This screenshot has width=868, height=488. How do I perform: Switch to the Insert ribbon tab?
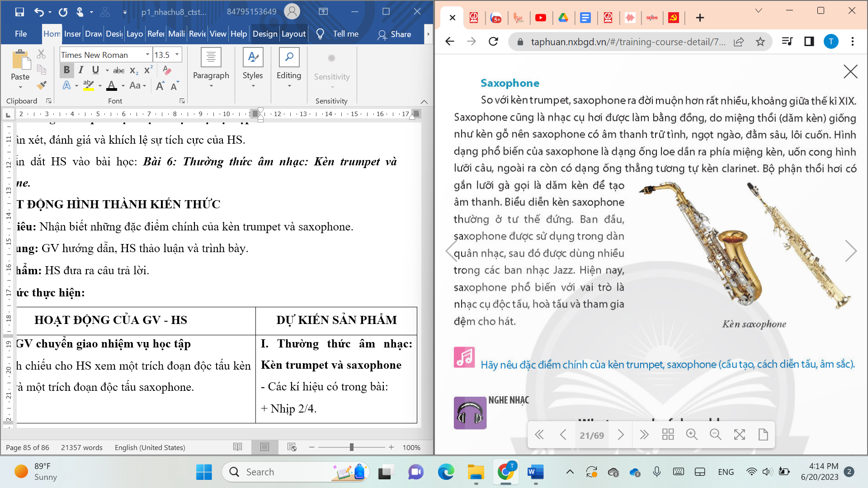coord(72,34)
